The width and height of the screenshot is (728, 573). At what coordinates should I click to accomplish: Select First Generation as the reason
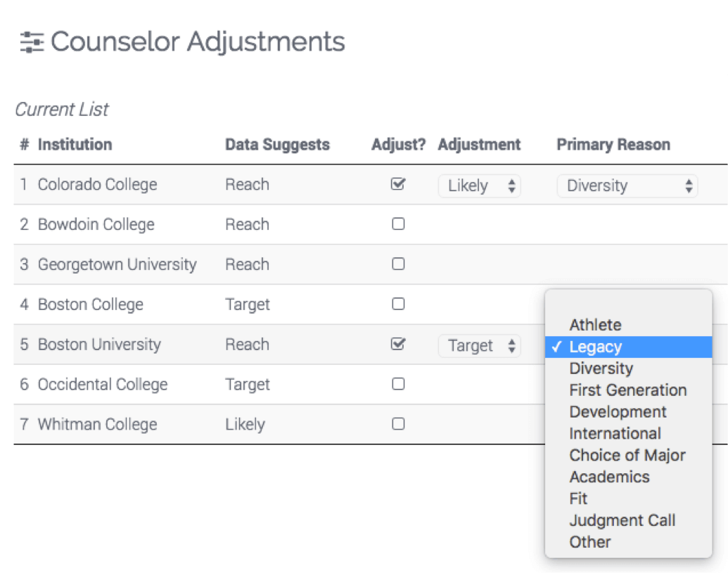click(629, 390)
